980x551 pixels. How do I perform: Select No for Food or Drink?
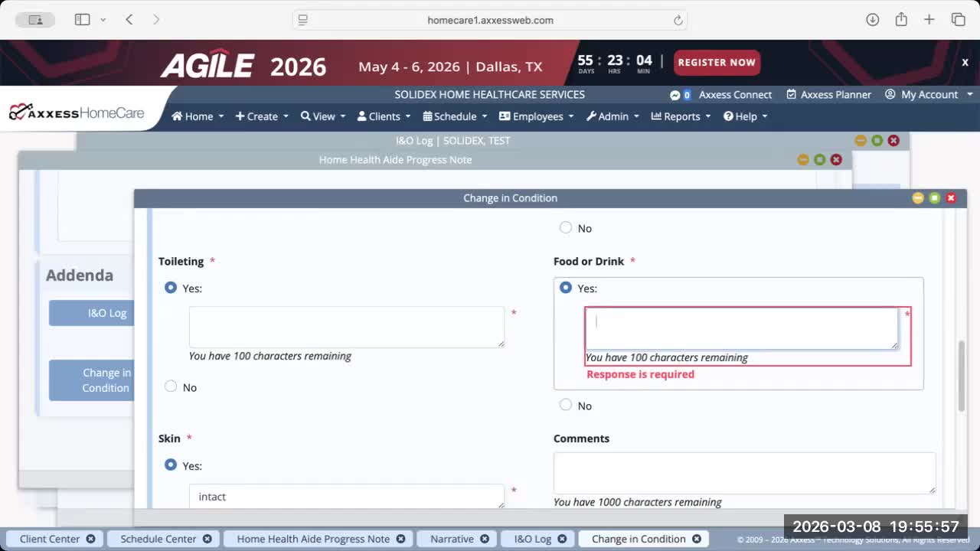(x=566, y=405)
